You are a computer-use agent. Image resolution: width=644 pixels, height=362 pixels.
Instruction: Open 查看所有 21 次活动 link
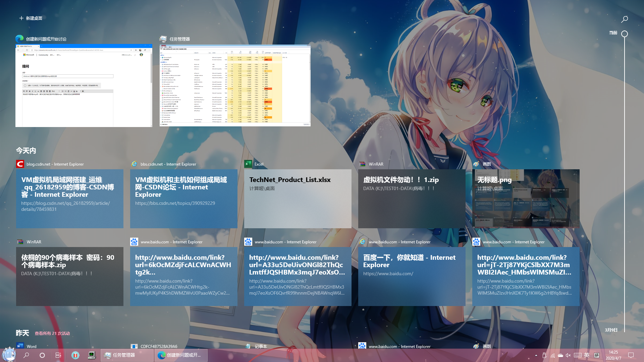tap(52, 333)
